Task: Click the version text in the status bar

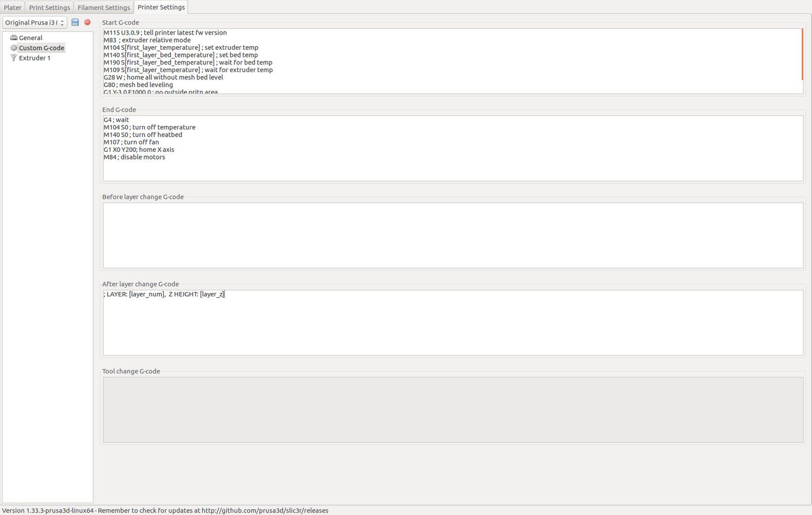Action: point(165,510)
